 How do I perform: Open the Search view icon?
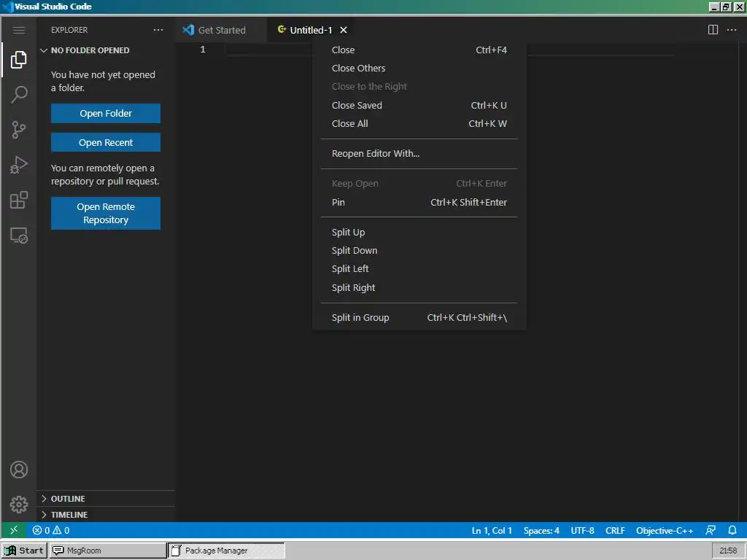coord(19,94)
